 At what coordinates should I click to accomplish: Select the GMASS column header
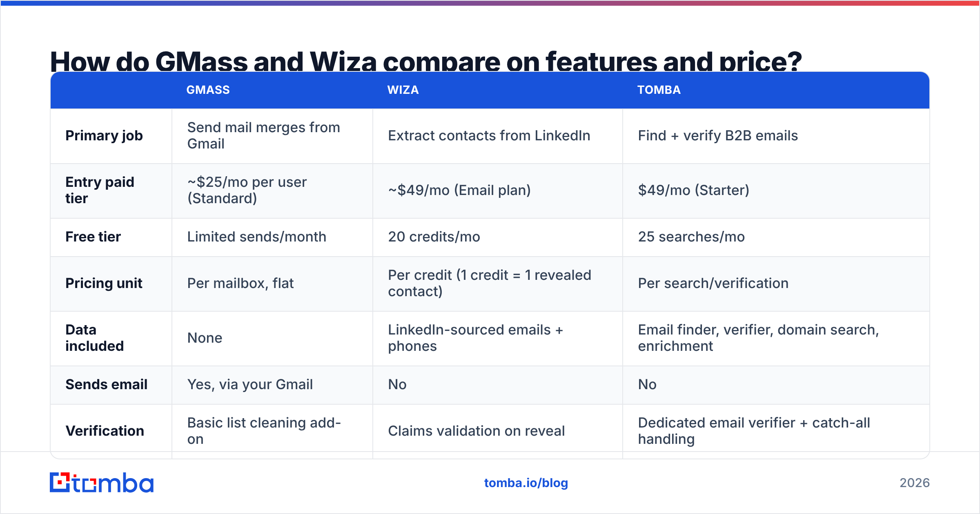point(208,90)
